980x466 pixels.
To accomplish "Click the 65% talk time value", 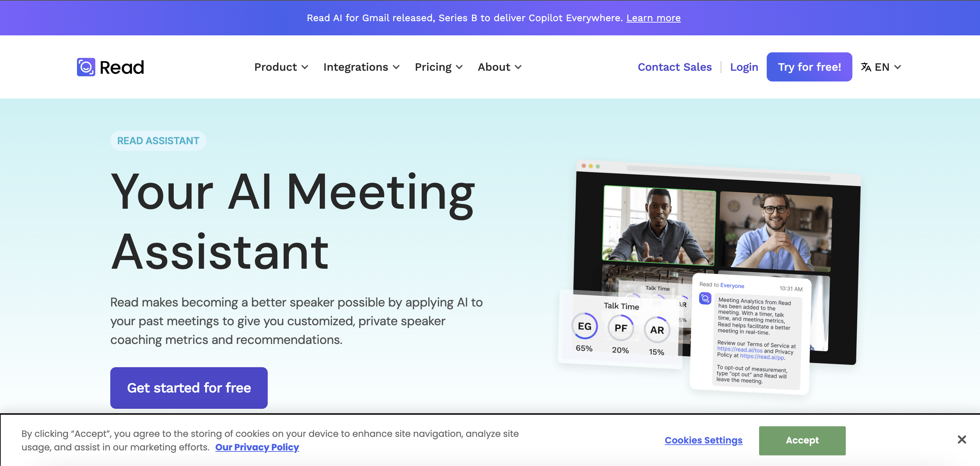I will pyautogui.click(x=584, y=348).
